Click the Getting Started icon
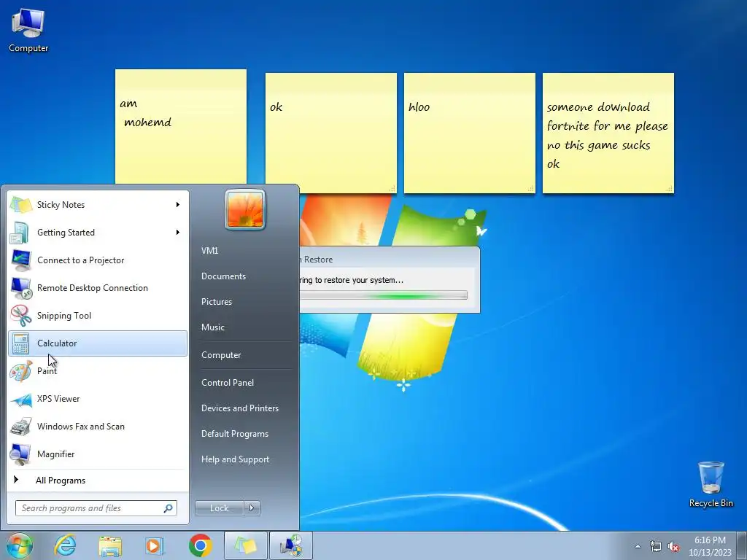 pyautogui.click(x=20, y=233)
